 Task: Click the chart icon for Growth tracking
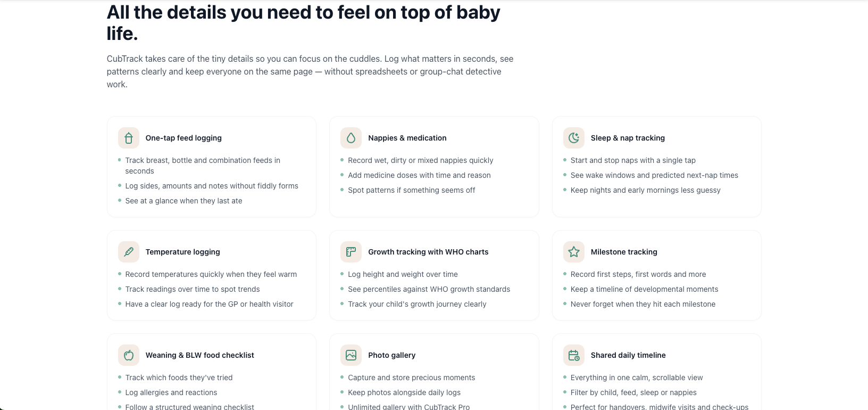(x=351, y=251)
